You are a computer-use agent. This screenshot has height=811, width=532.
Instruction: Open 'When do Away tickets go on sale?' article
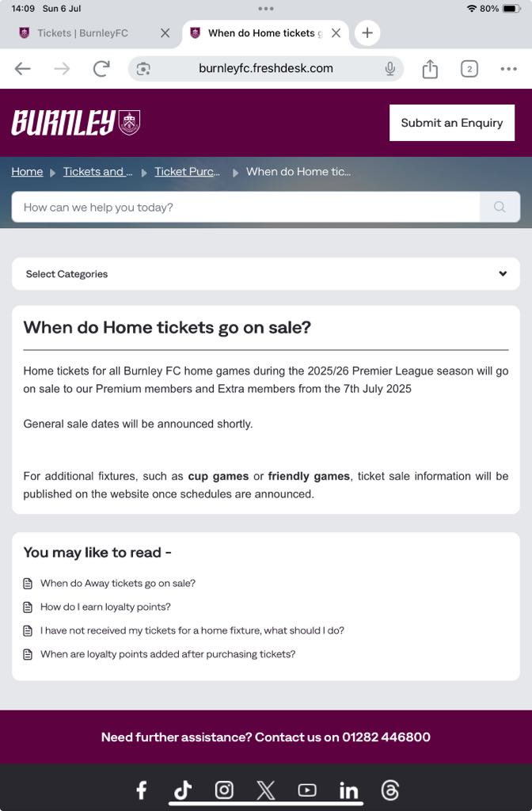(118, 584)
